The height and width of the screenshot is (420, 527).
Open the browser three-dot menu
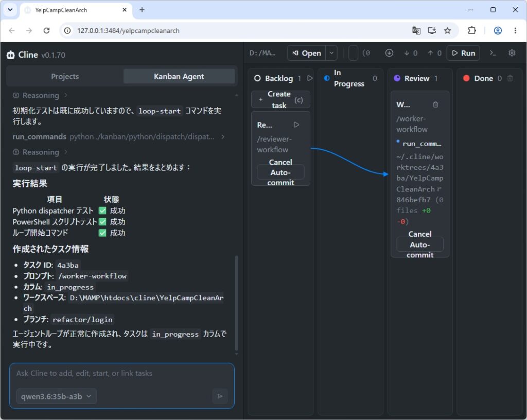pyautogui.click(x=515, y=30)
